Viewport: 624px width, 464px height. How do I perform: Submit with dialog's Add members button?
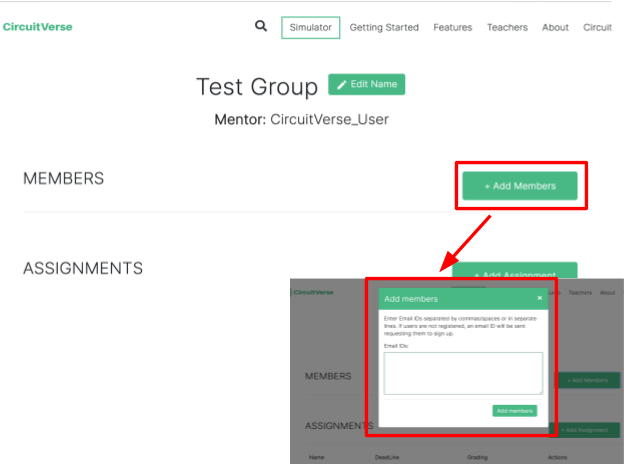pyautogui.click(x=515, y=411)
